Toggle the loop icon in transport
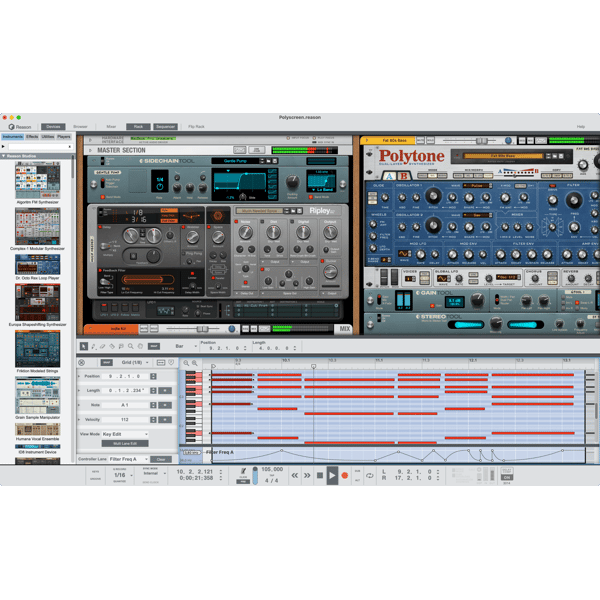 point(369,476)
